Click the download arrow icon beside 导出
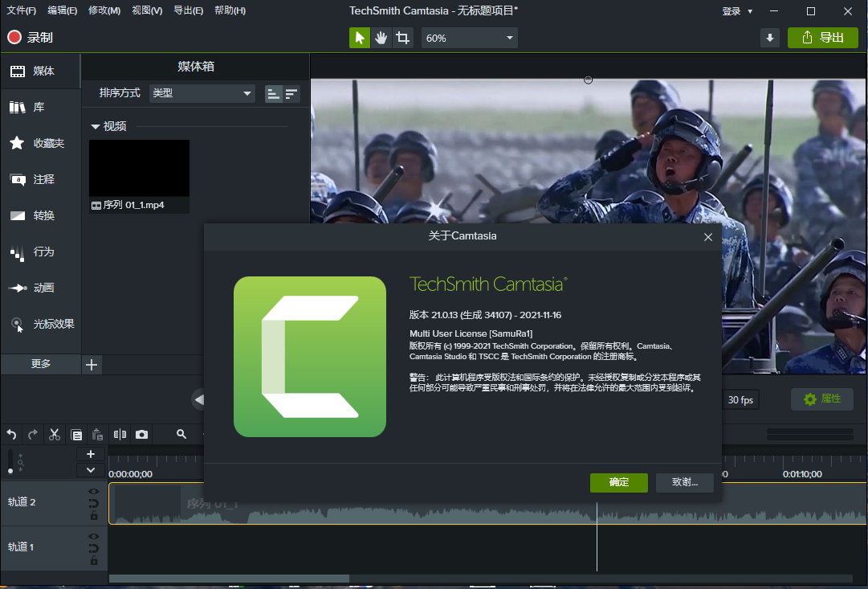Screen dimensions: 868x589 click(x=769, y=38)
